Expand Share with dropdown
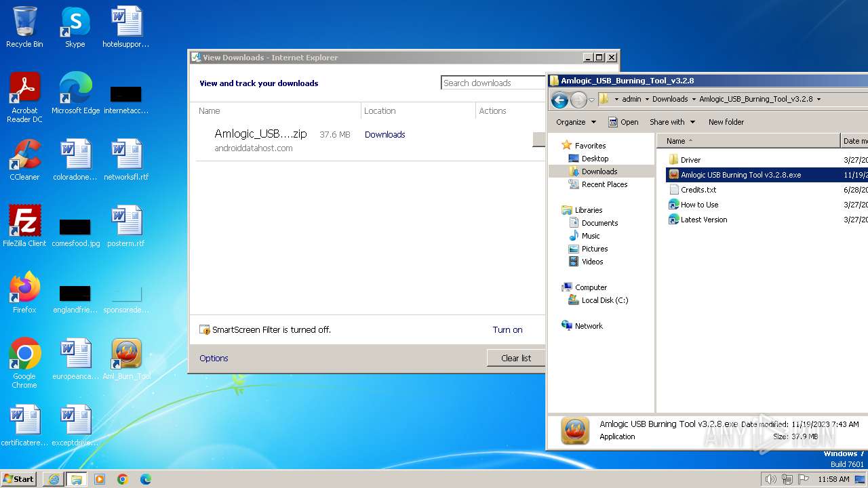This screenshot has width=868, height=488. pyautogui.click(x=672, y=122)
